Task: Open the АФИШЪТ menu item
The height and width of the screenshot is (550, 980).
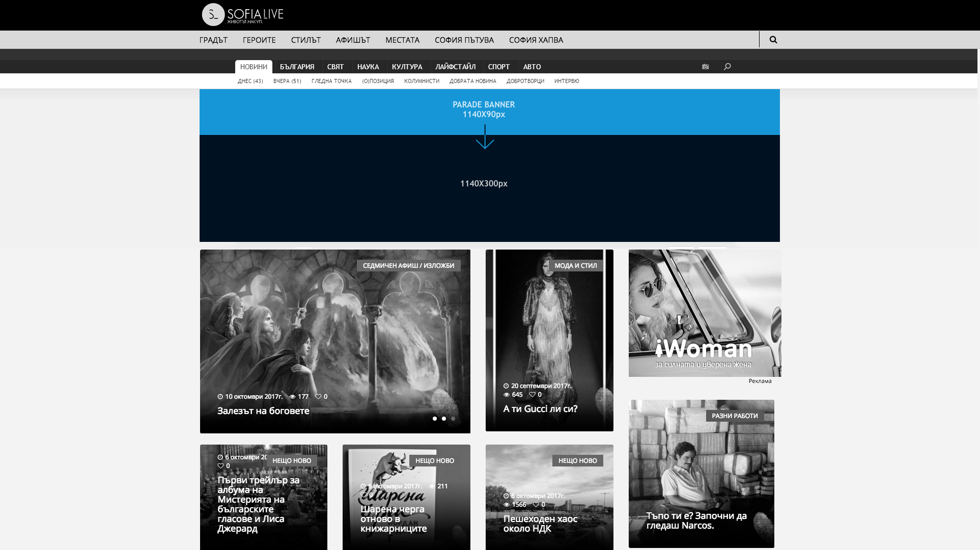Action: 353,40
